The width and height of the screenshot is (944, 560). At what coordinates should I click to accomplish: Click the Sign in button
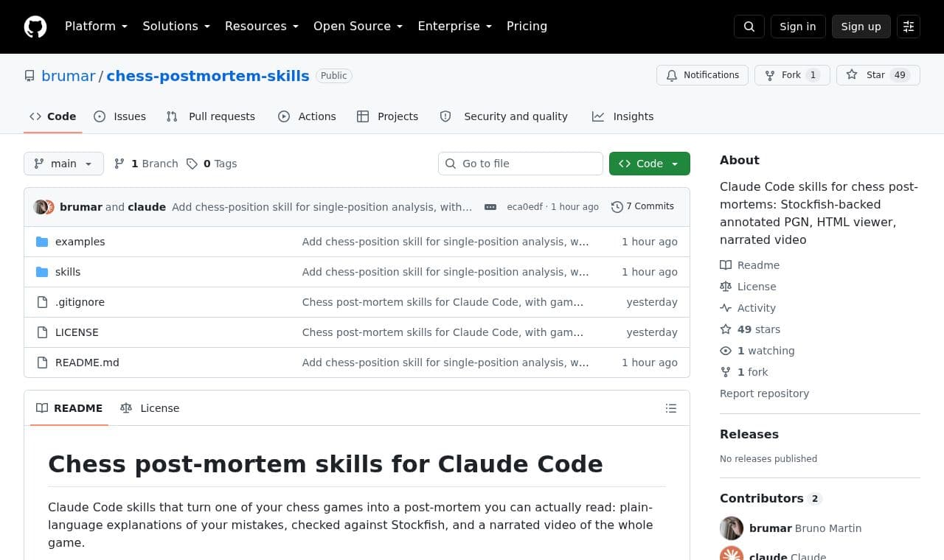[798, 27]
